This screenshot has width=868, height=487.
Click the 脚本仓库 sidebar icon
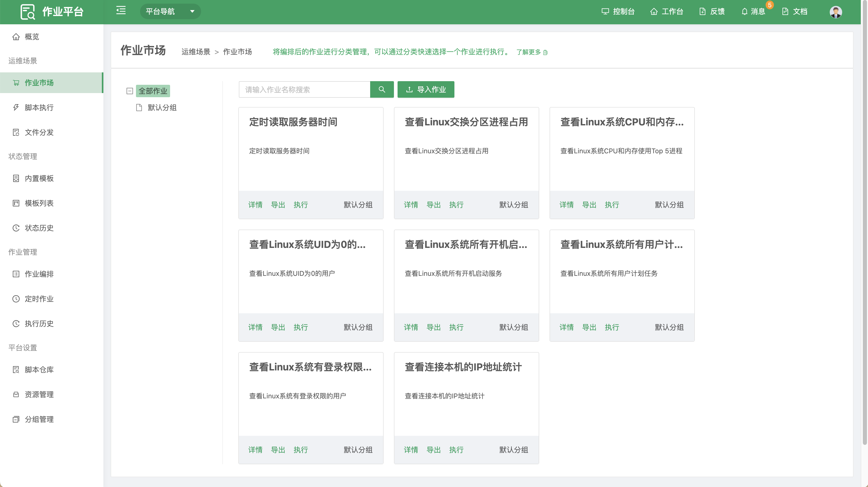click(x=16, y=370)
